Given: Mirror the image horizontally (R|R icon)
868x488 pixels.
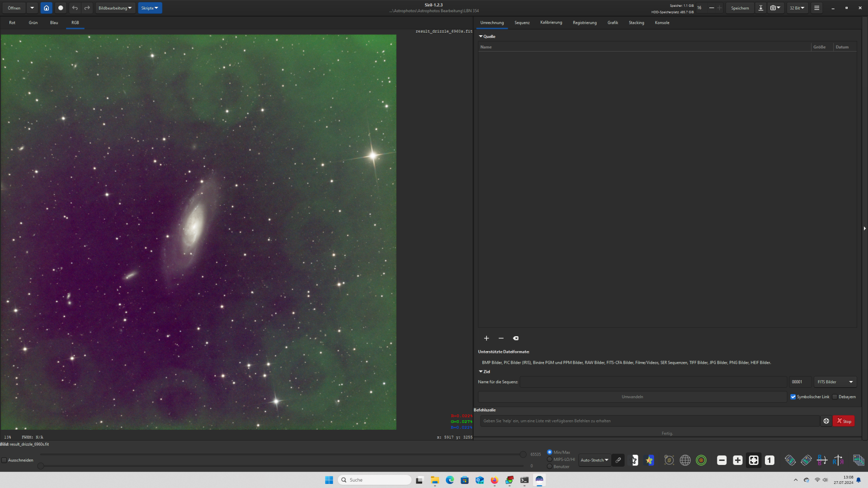Looking at the screenshot, I should point(838,460).
